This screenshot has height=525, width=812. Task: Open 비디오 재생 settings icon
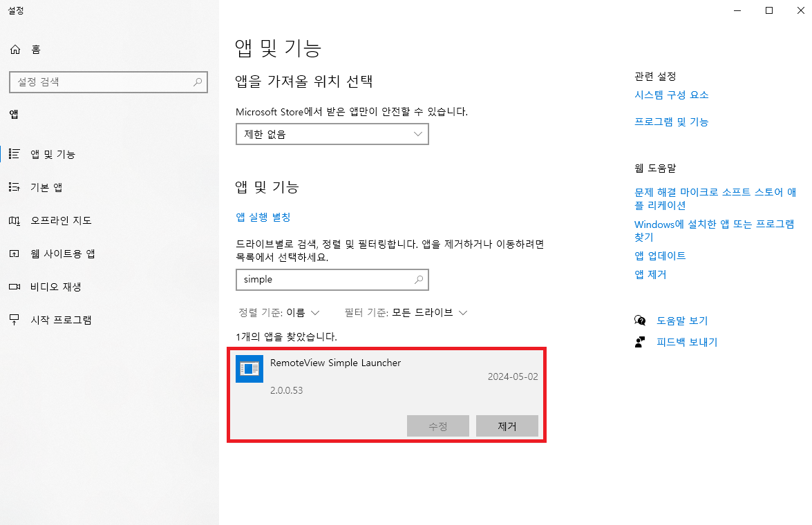pyautogui.click(x=15, y=287)
